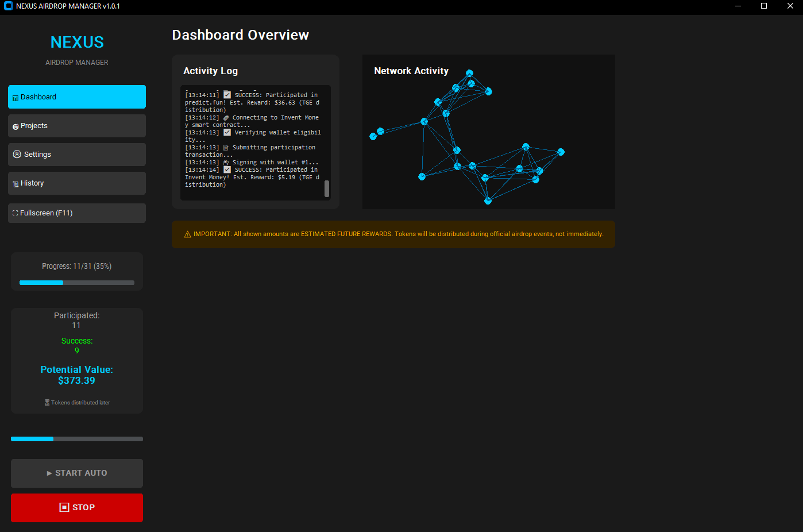Click the checkmark icon on predict.fun SUCCESS line
The image size is (803, 532).
point(227,95)
